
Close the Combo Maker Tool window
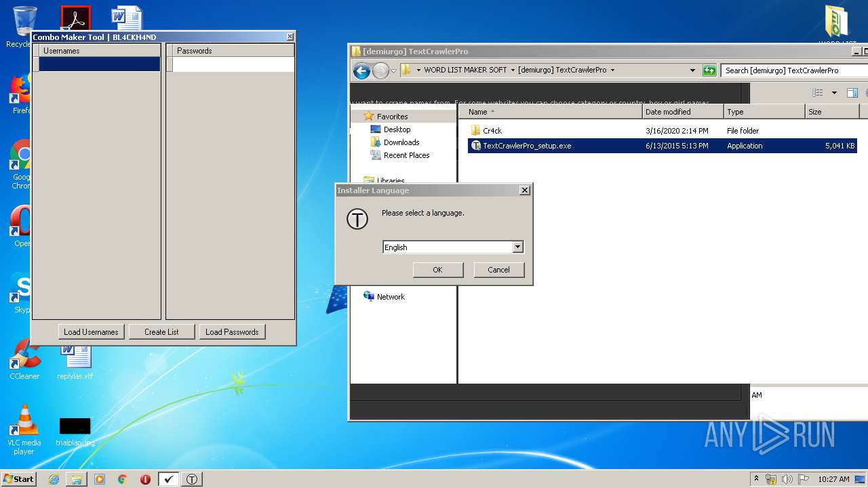(x=290, y=37)
